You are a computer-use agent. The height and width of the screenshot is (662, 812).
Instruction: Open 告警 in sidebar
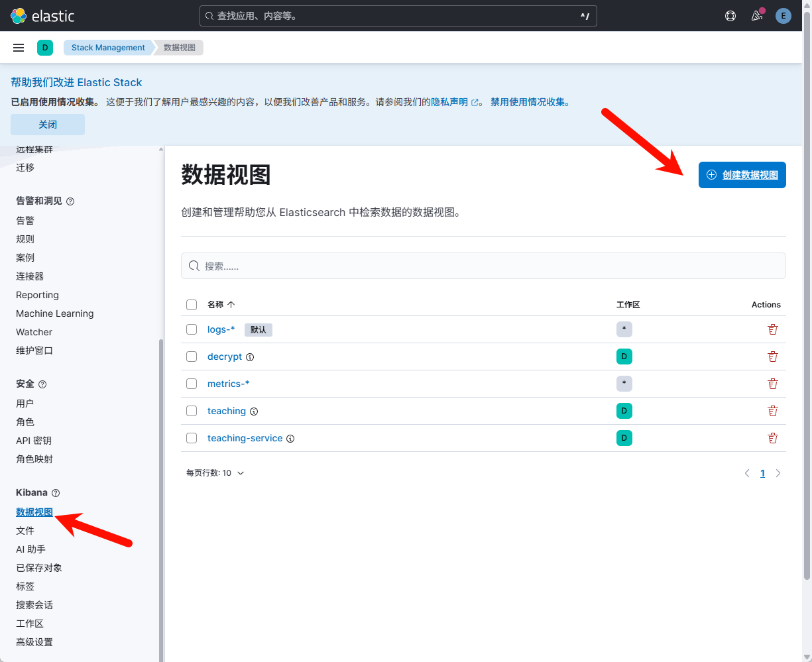click(x=25, y=221)
